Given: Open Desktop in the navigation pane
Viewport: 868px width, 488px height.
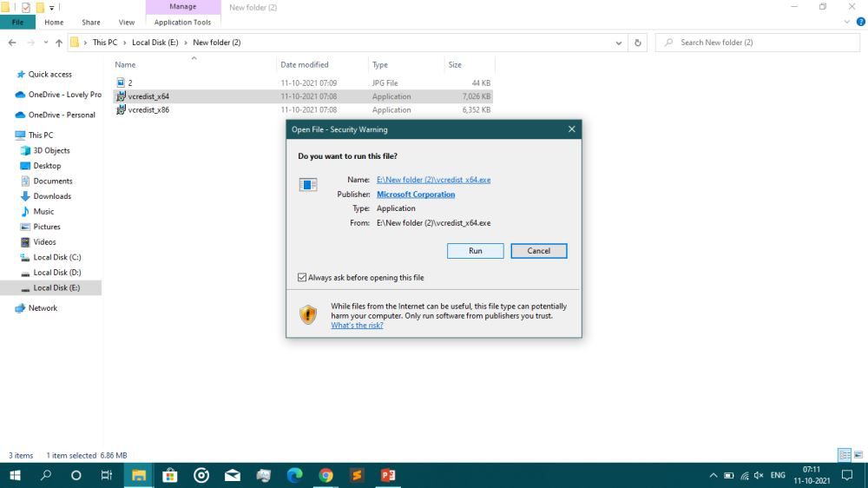Looking at the screenshot, I should (x=47, y=166).
